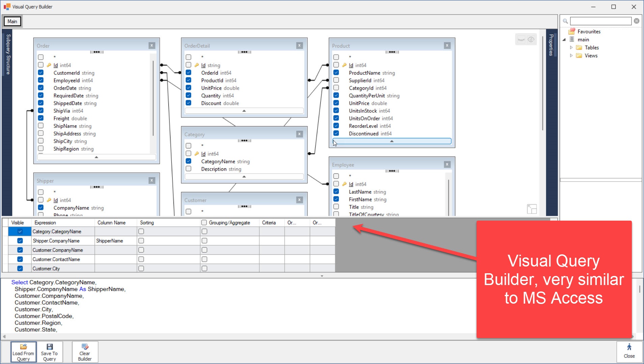Click the clear search icon in the right panel
Viewport: 644px width, 364px height.
click(x=636, y=21)
